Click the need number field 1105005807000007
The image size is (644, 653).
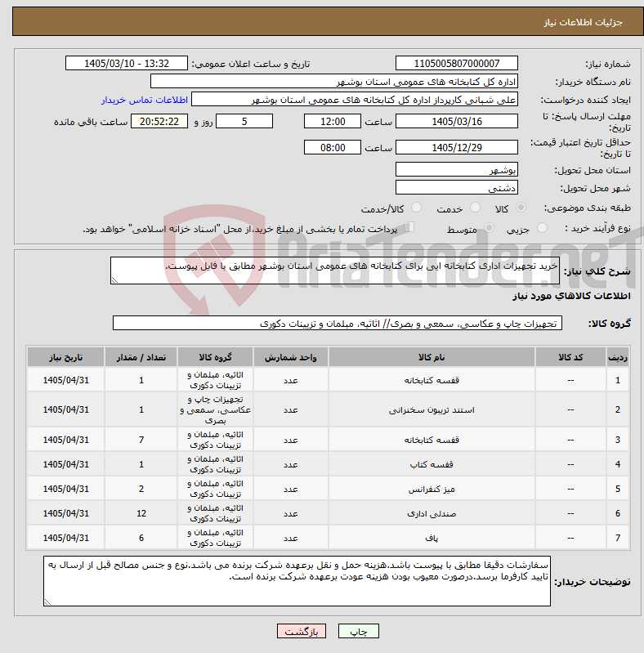(457, 63)
